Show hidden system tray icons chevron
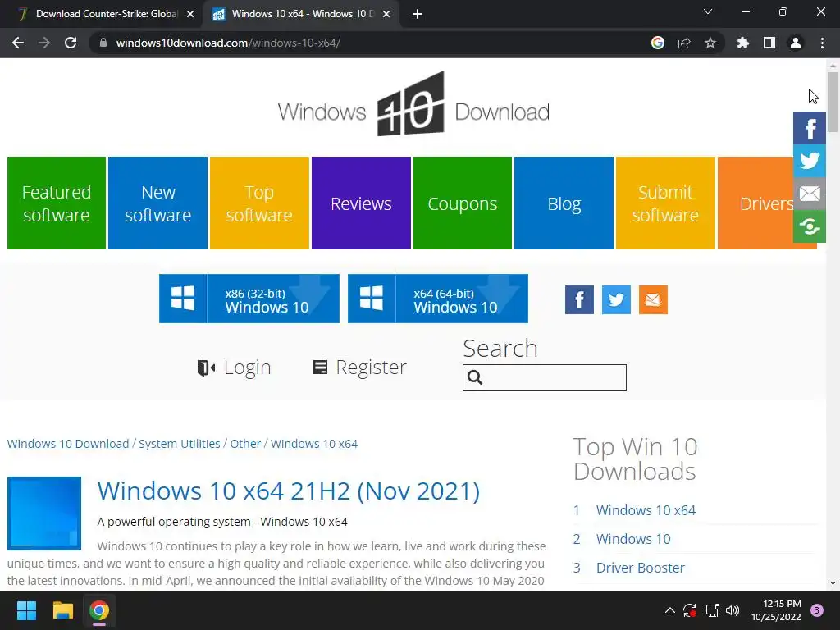 [x=669, y=610]
